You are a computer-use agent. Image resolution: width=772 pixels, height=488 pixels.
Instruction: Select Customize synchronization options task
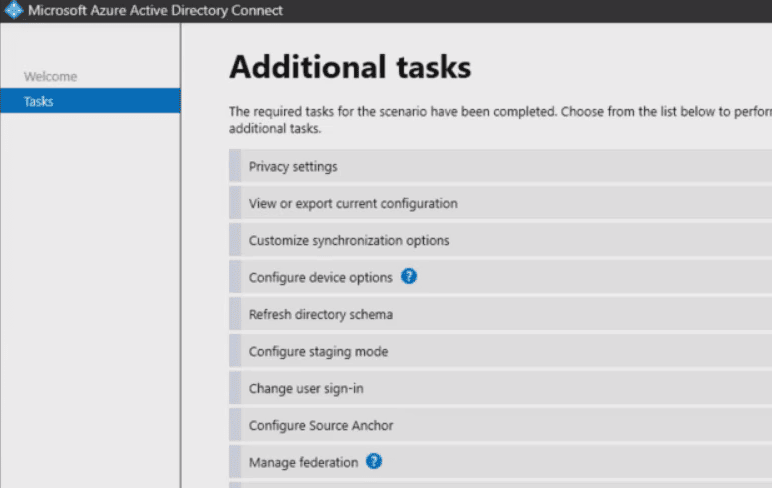[x=500, y=240]
